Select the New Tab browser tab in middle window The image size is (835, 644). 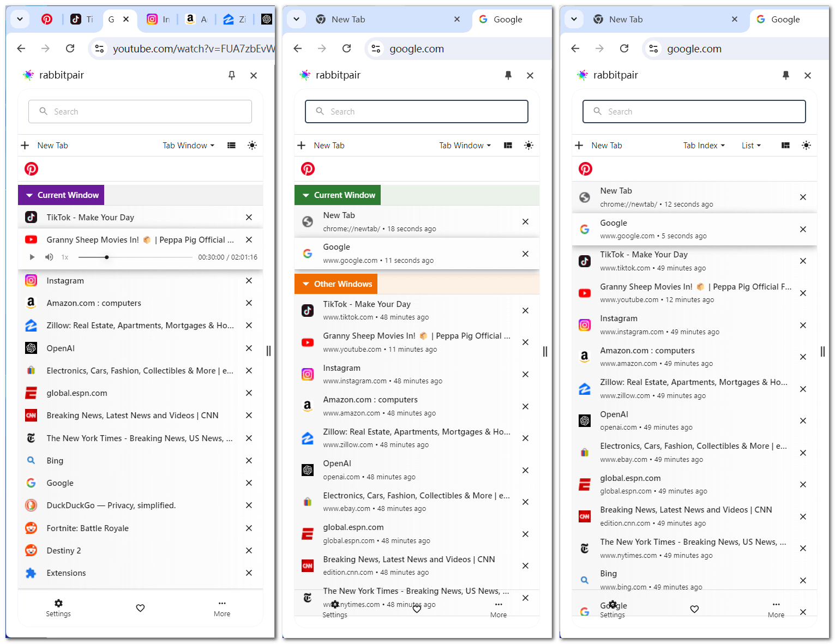click(388, 19)
